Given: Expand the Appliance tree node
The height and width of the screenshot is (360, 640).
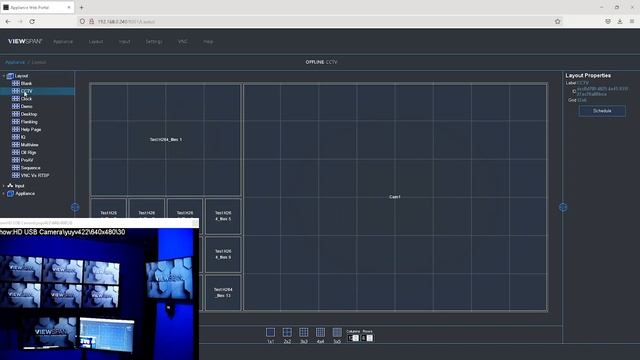Looking at the screenshot, I should (4, 193).
